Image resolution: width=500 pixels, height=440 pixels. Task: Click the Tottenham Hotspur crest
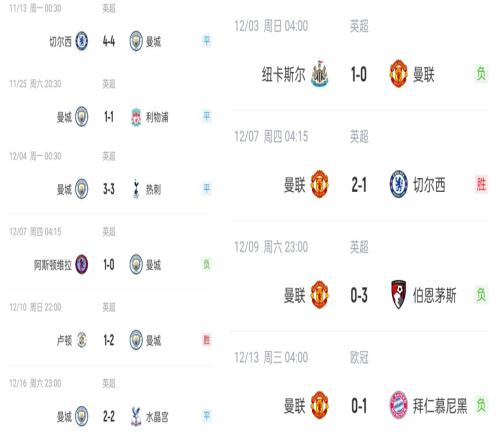[x=136, y=189]
